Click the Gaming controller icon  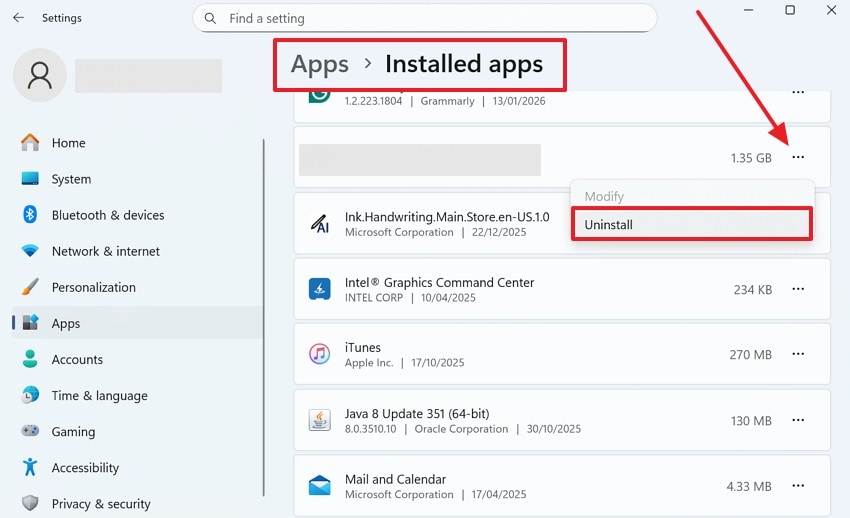click(x=30, y=431)
